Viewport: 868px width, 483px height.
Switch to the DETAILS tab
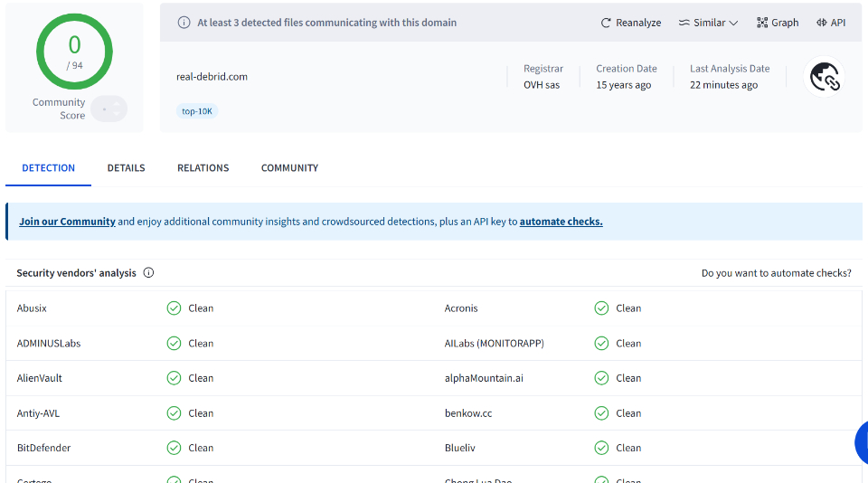[x=127, y=168]
